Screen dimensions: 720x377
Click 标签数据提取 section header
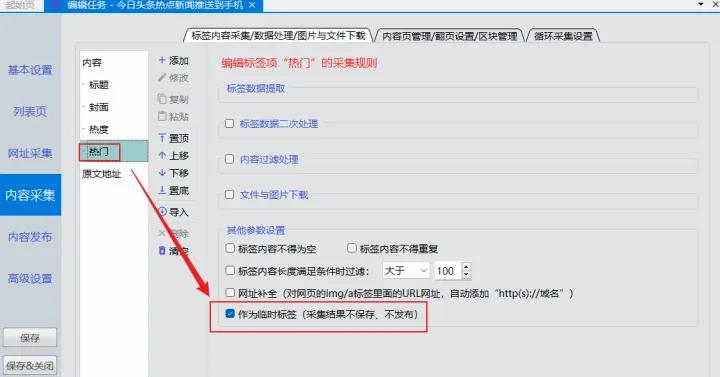click(256, 88)
